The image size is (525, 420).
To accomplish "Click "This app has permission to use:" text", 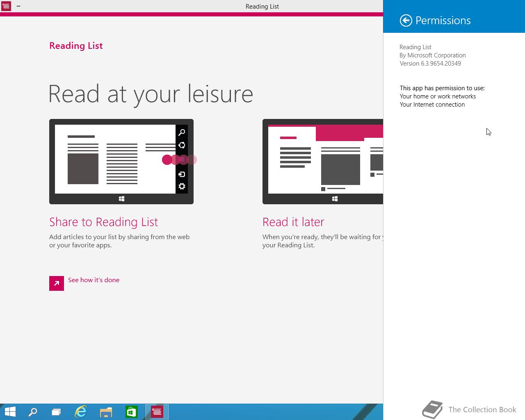I will tap(442, 88).
